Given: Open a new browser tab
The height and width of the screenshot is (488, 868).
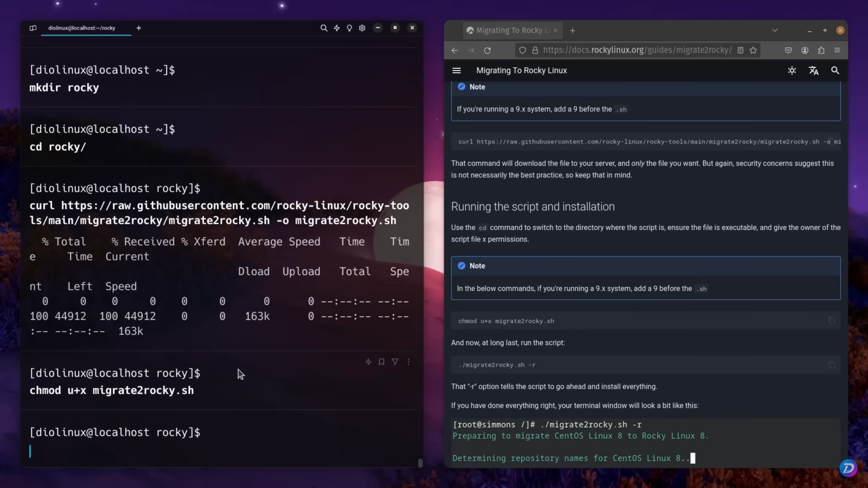Looking at the screenshot, I should [572, 30].
